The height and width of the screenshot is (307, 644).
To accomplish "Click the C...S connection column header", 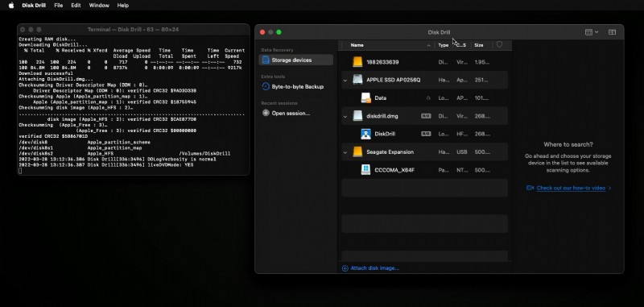I will pyautogui.click(x=461, y=45).
